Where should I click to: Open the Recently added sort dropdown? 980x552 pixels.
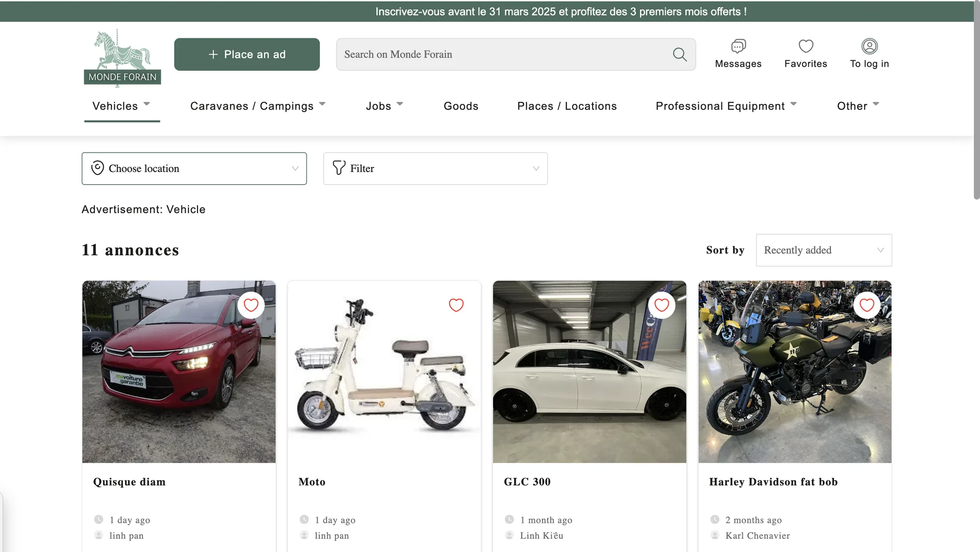823,250
